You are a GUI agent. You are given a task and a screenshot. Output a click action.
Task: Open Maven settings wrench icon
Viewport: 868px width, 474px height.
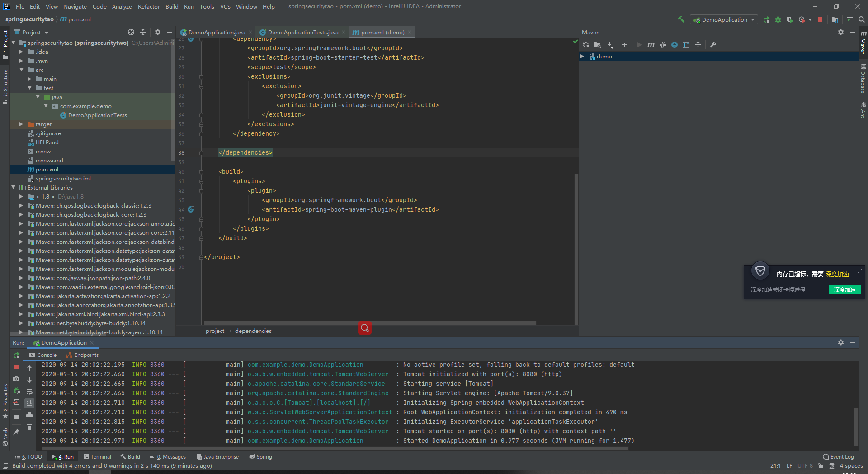(713, 45)
